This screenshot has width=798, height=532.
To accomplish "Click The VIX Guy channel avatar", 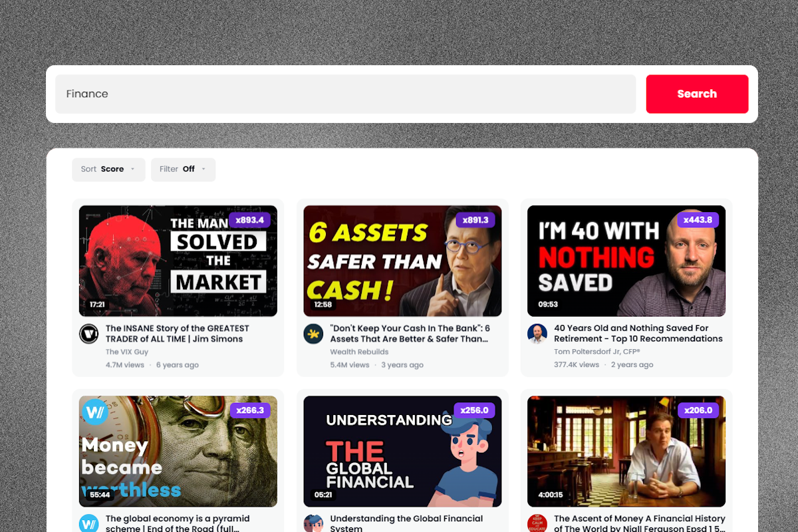I will pos(88,334).
